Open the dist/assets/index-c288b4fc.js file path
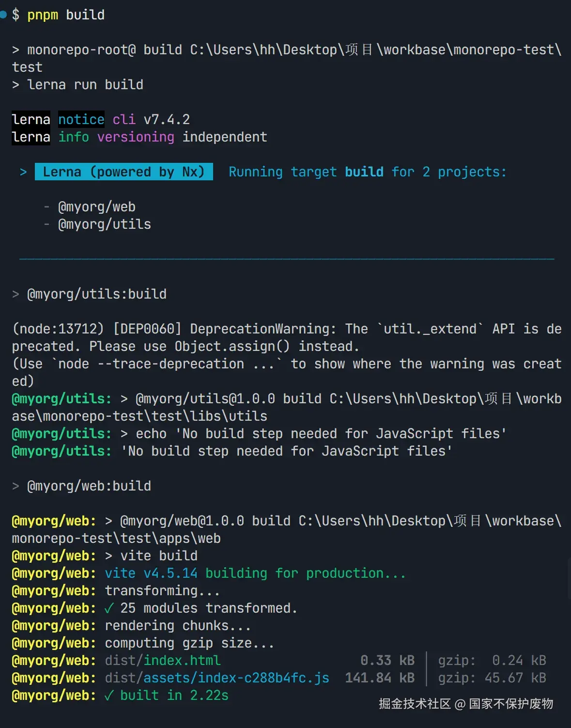 (x=217, y=678)
